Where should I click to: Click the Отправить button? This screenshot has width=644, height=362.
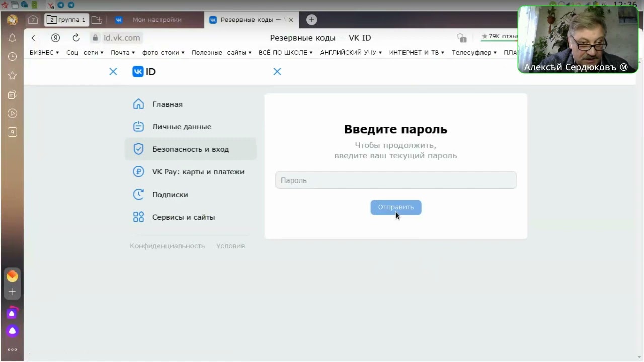coord(396,207)
